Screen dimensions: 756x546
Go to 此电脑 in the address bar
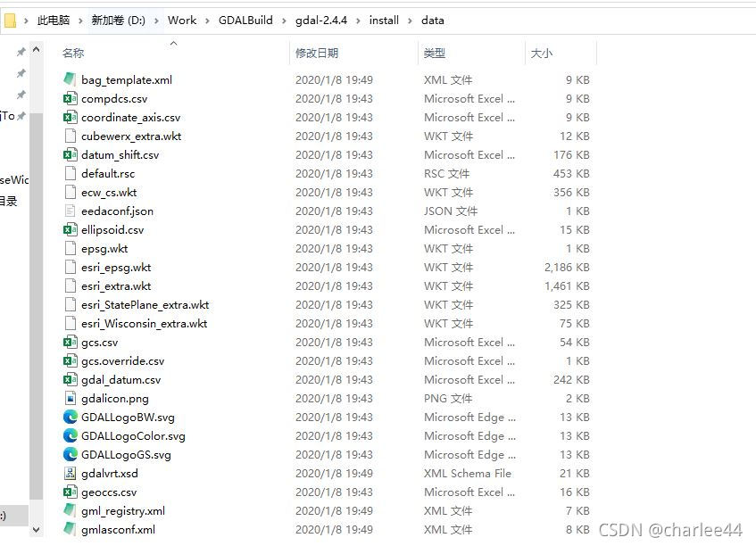pos(54,21)
